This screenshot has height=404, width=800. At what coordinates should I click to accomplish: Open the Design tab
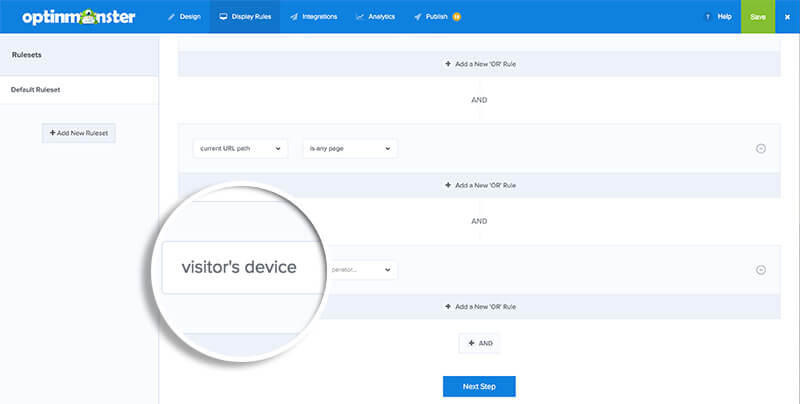point(185,17)
